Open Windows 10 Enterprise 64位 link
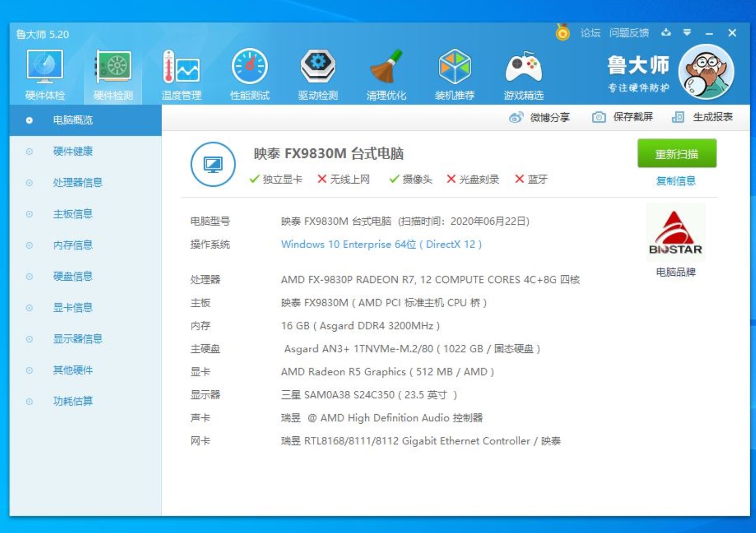 coord(381,244)
